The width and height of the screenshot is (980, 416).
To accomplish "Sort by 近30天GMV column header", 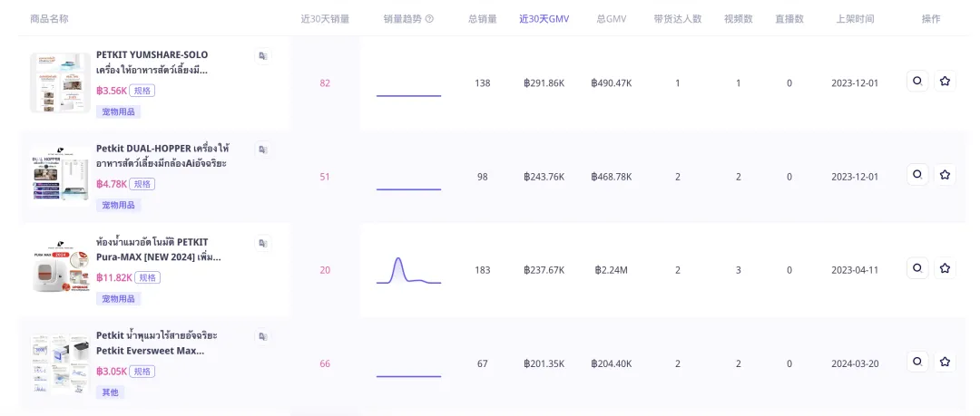I will click(544, 19).
